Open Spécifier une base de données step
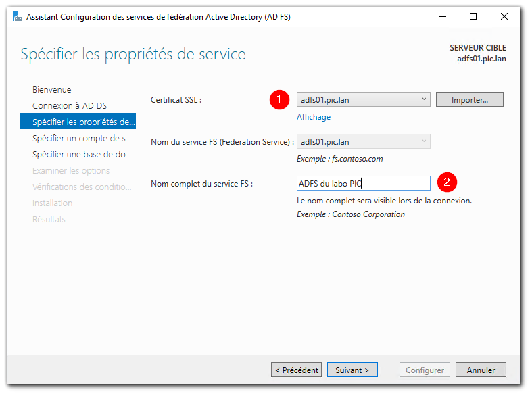 (x=82, y=154)
